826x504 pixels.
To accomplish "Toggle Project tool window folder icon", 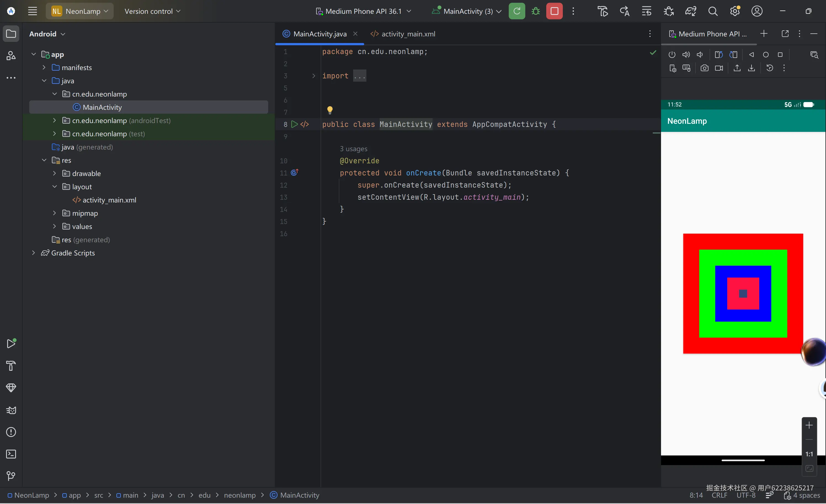I will tap(11, 34).
